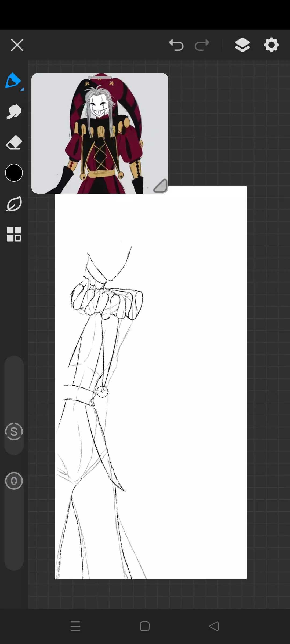The height and width of the screenshot is (644, 290).
Task: Open the four-square grid tools menu
Action: pos(14,234)
